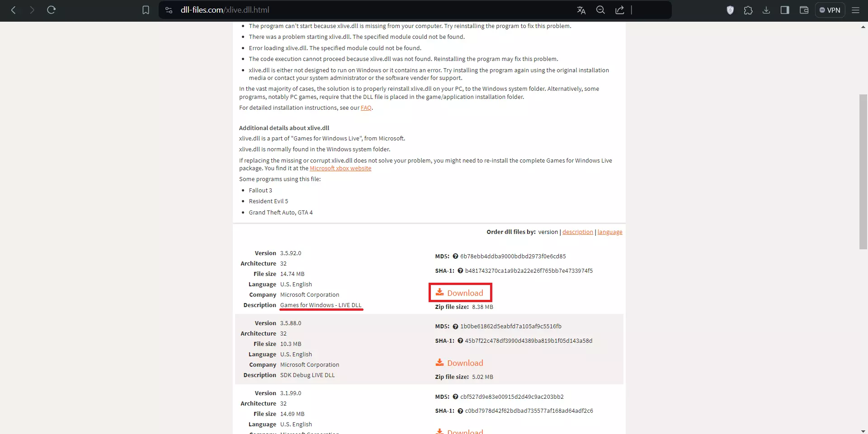Click SHA-1 help icon for version 3.1.99.0
868x434 pixels.
point(460,411)
